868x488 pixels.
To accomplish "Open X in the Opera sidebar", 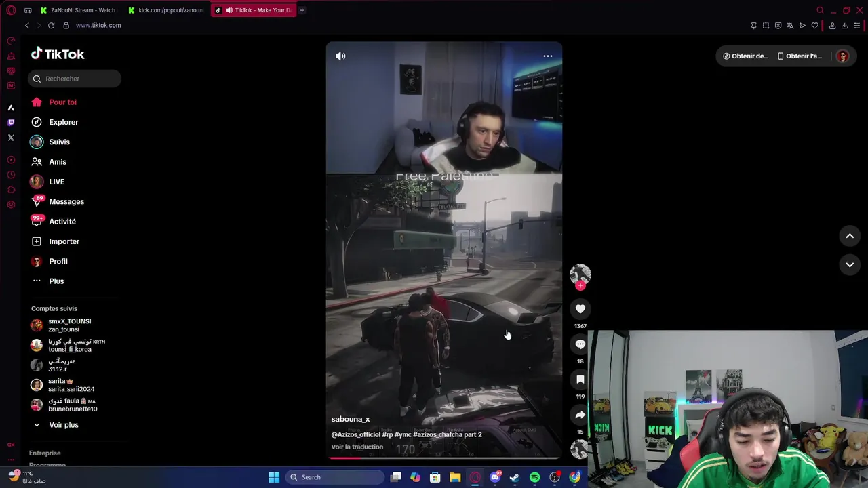I will (x=11, y=138).
